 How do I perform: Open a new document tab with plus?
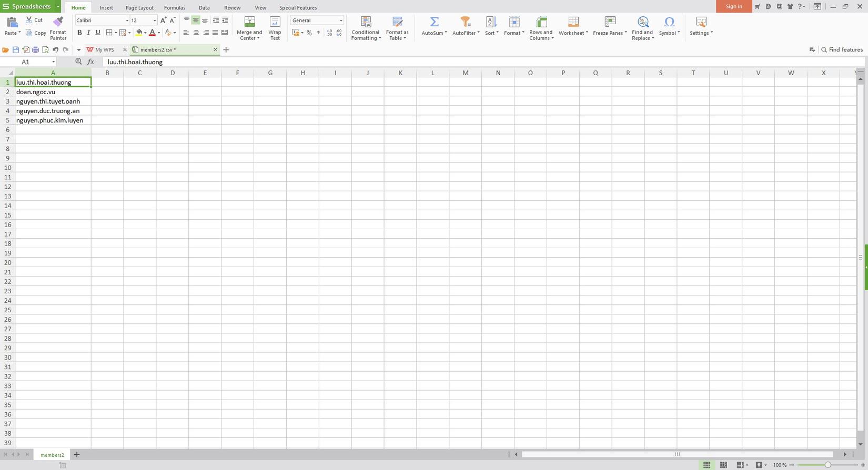(226, 50)
